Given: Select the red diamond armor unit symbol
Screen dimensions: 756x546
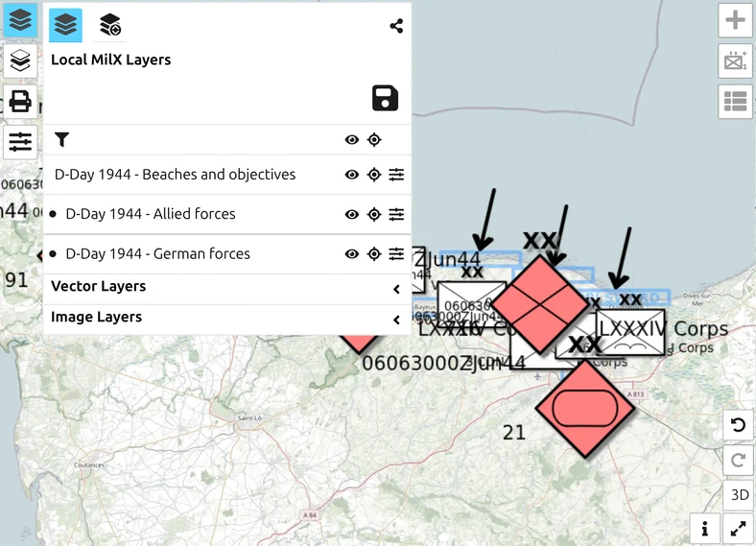Looking at the screenshot, I should [585, 409].
